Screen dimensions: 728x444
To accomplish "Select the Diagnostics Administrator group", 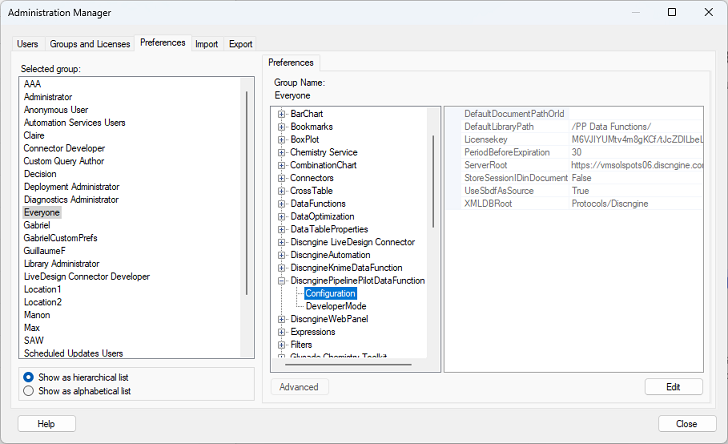I will point(71,200).
